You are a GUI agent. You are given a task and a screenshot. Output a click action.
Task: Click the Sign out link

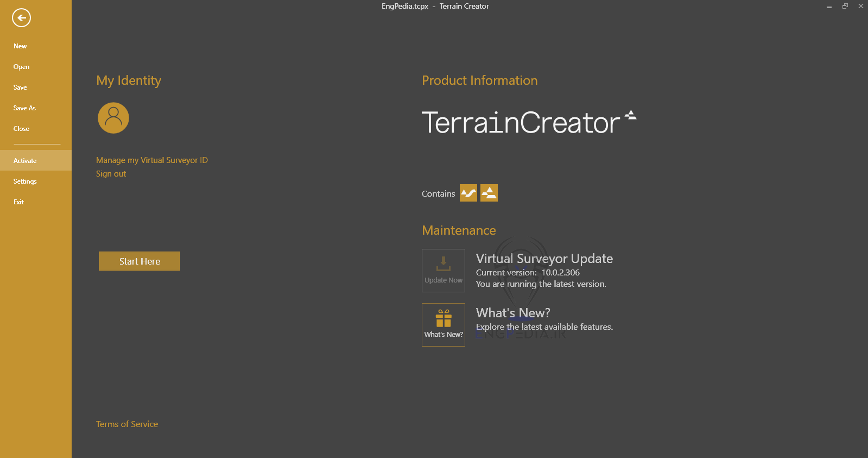111,174
